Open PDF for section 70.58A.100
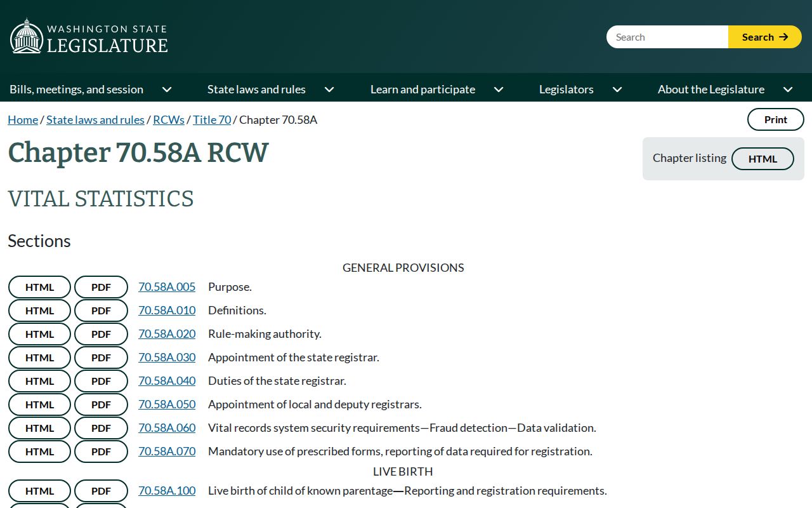Image resolution: width=812 pixels, height=508 pixels. (x=101, y=491)
